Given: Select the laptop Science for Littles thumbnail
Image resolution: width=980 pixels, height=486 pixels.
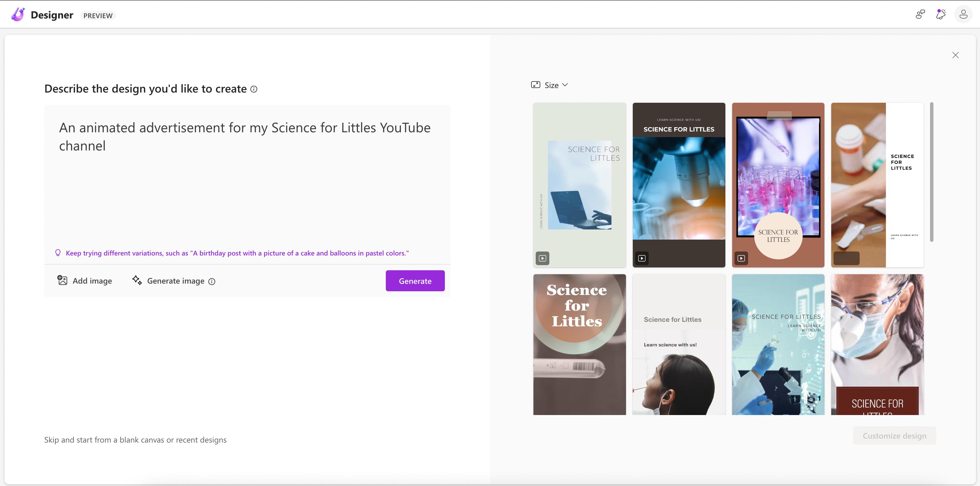Looking at the screenshot, I should pos(579,185).
